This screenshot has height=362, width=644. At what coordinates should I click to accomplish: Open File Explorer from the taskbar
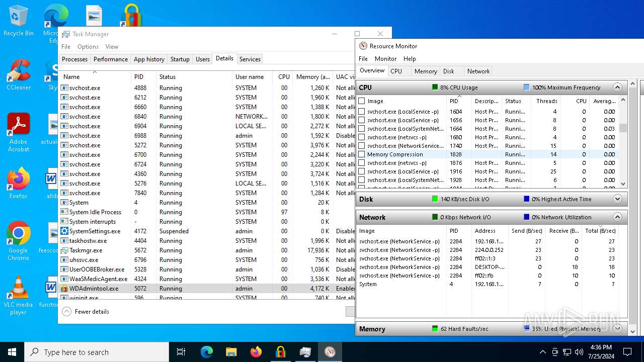click(231, 352)
